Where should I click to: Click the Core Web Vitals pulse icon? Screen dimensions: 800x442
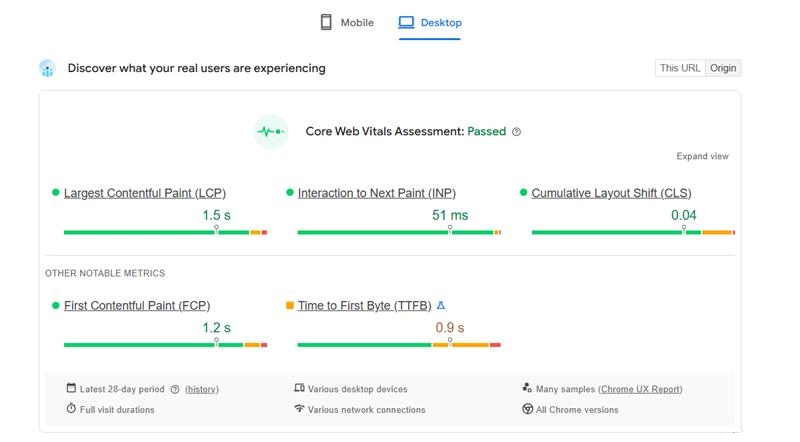(x=270, y=131)
